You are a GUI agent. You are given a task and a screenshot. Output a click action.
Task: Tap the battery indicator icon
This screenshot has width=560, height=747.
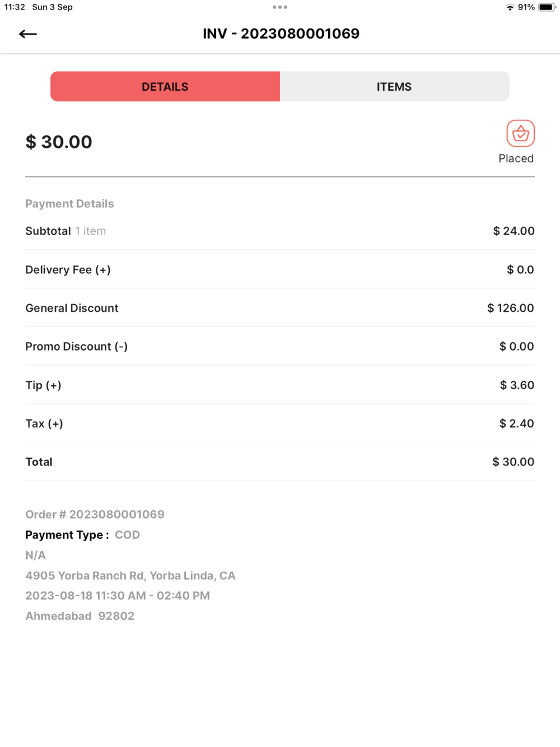[547, 7]
